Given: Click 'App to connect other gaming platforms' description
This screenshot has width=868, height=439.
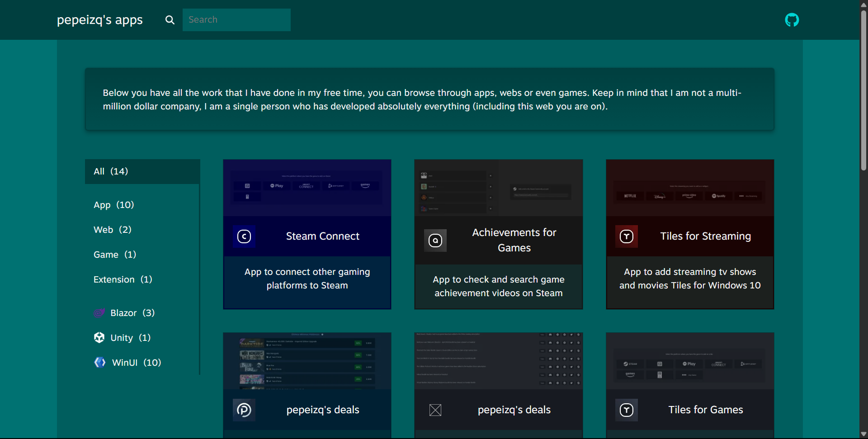Looking at the screenshot, I should tap(307, 279).
